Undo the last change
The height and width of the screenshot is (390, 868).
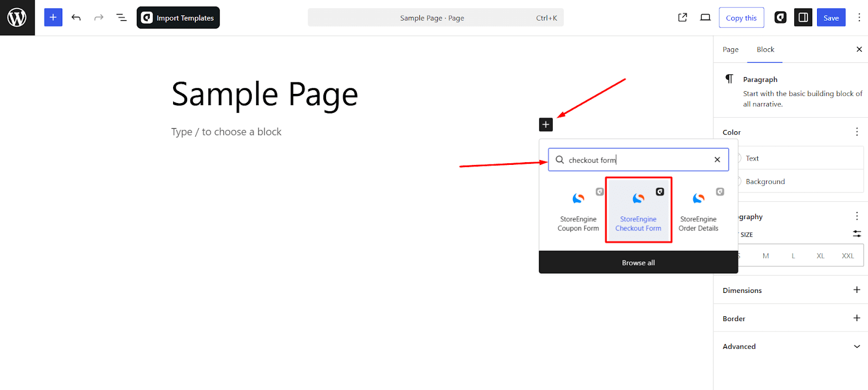tap(76, 17)
